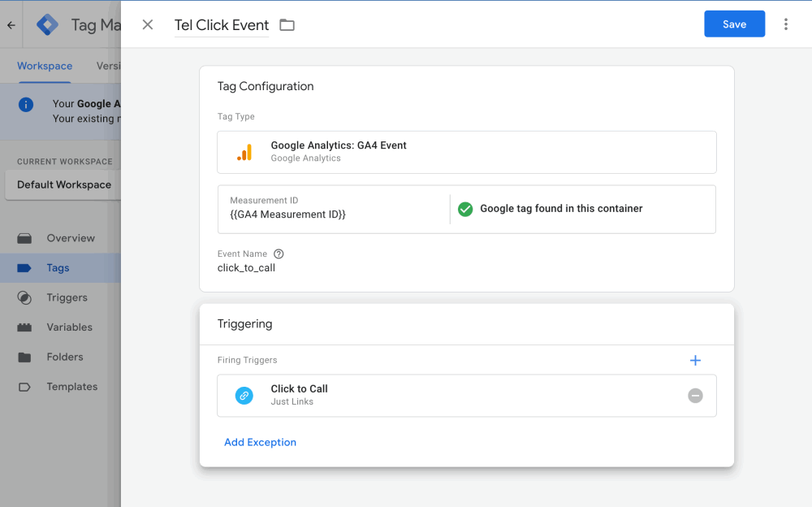Add a firing trigger with the plus icon
Image resolution: width=812 pixels, height=507 pixels.
[695, 360]
